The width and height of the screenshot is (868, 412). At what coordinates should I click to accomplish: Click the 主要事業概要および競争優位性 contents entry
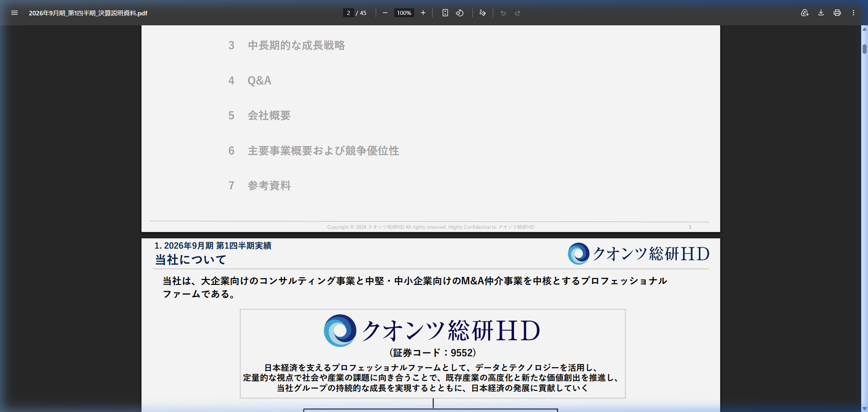click(323, 151)
